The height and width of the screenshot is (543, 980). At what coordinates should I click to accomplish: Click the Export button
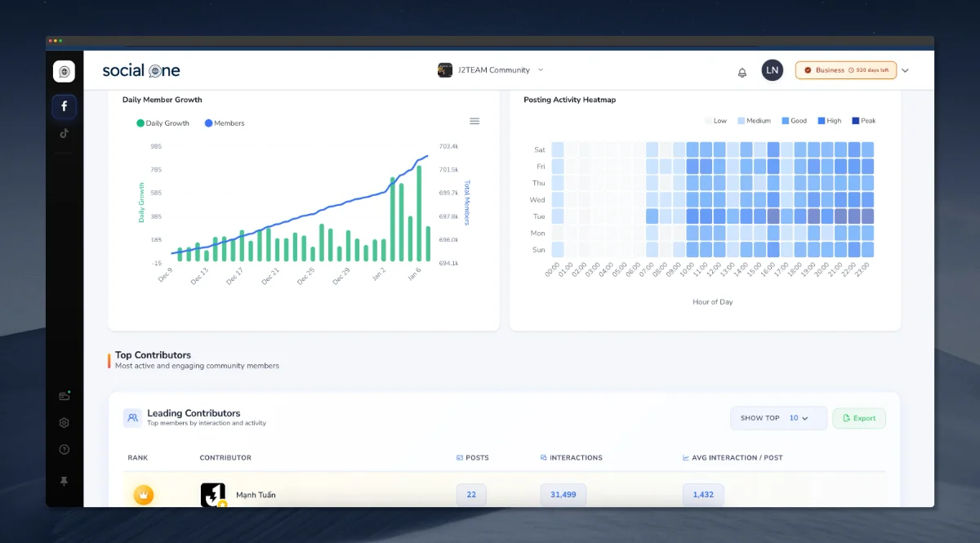[858, 417]
